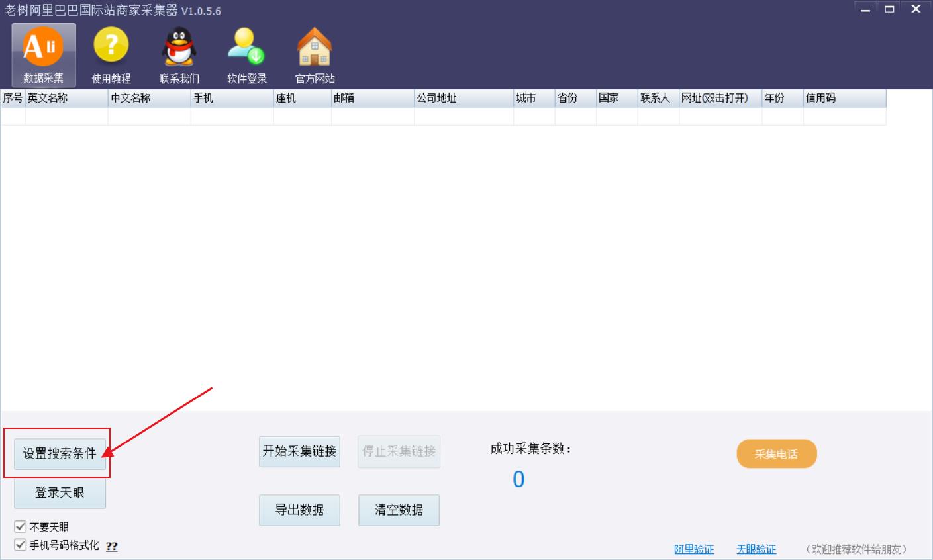
Task: Sort by the 序号 column header
Action: (x=13, y=98)
